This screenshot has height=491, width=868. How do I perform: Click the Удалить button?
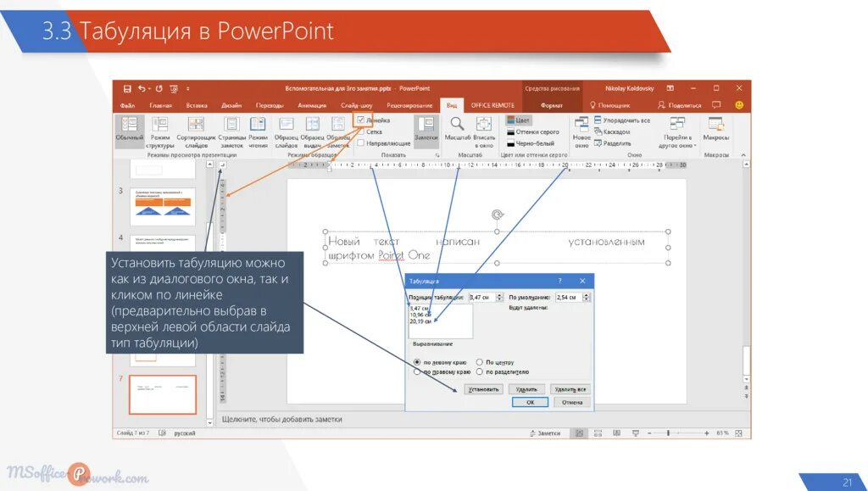[x=526, y=390]
